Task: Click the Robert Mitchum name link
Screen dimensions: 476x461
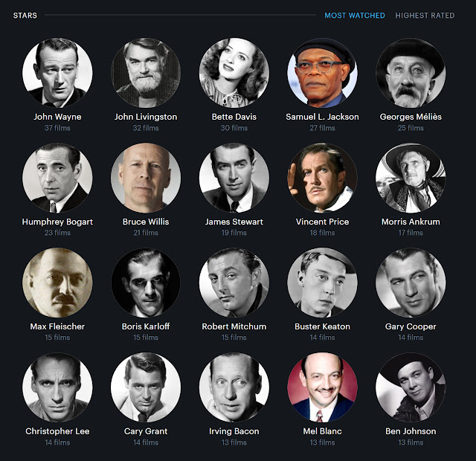Action: click(x=234, y=326)
